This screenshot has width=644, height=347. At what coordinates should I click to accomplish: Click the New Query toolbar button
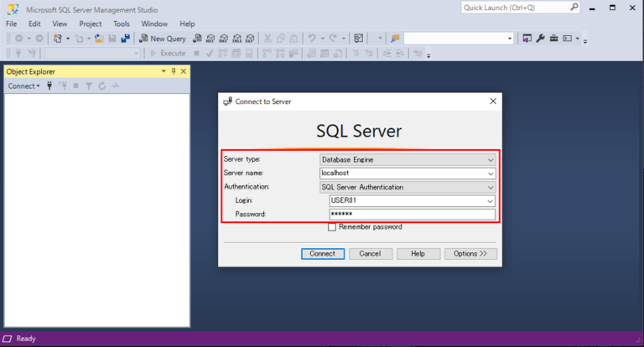(x=163, y=39)
